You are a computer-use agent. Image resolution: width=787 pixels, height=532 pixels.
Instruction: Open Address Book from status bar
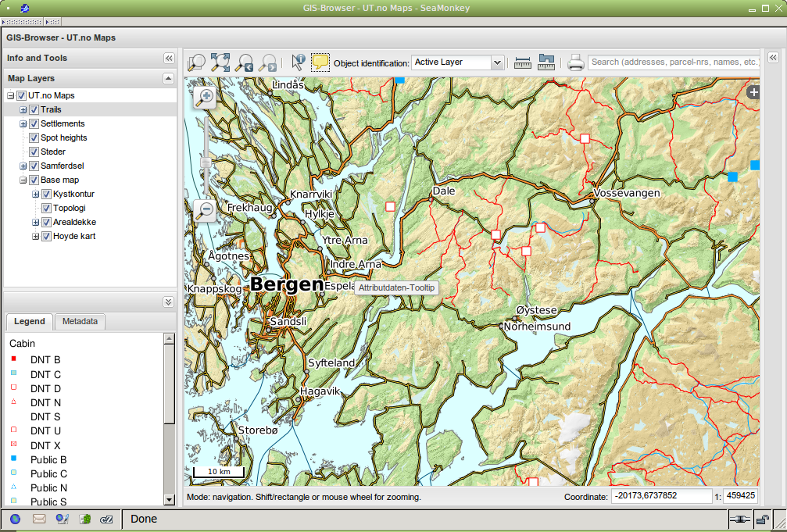[85, 519]
